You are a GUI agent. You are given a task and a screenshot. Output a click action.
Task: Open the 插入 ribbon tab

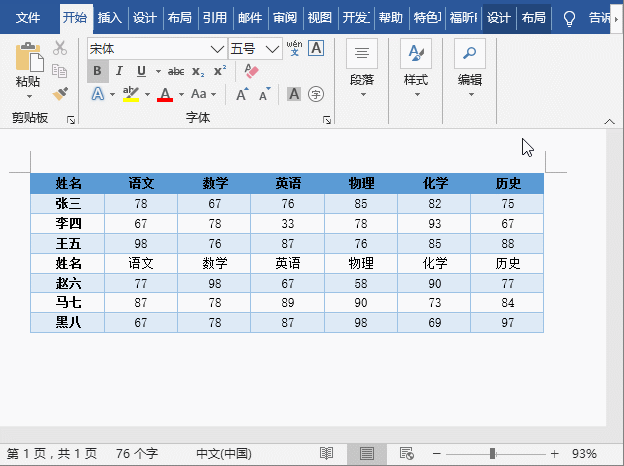click(x=110, y=18)
